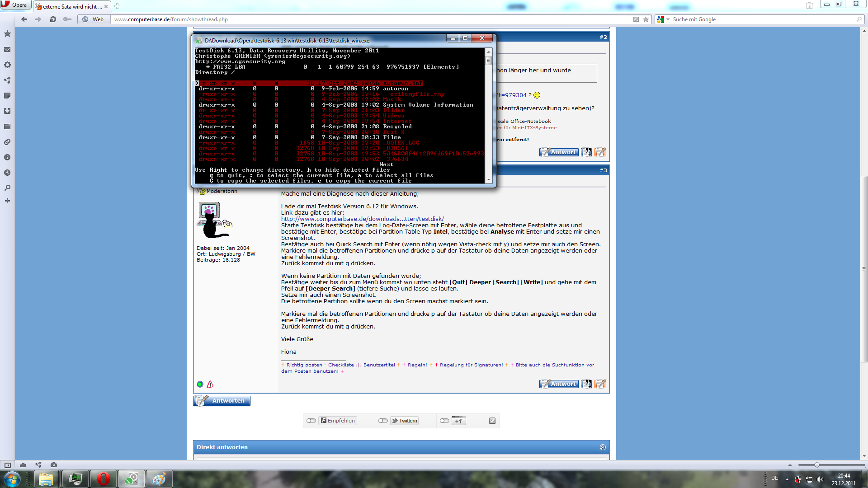Open the Opera main menu

[x=15, y=5]
